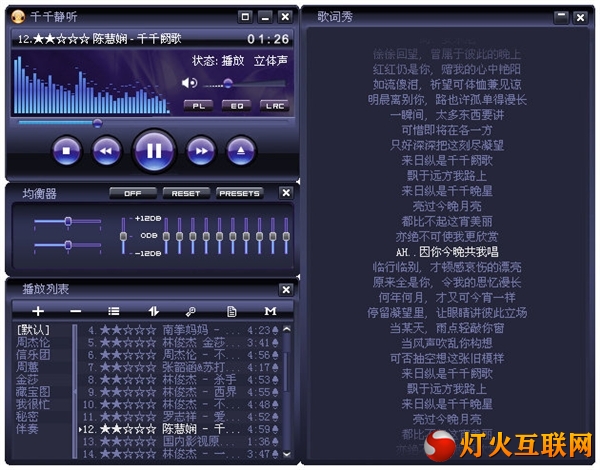Stop playback with the stop button
600x470 pixels.
tap(67, 151)
